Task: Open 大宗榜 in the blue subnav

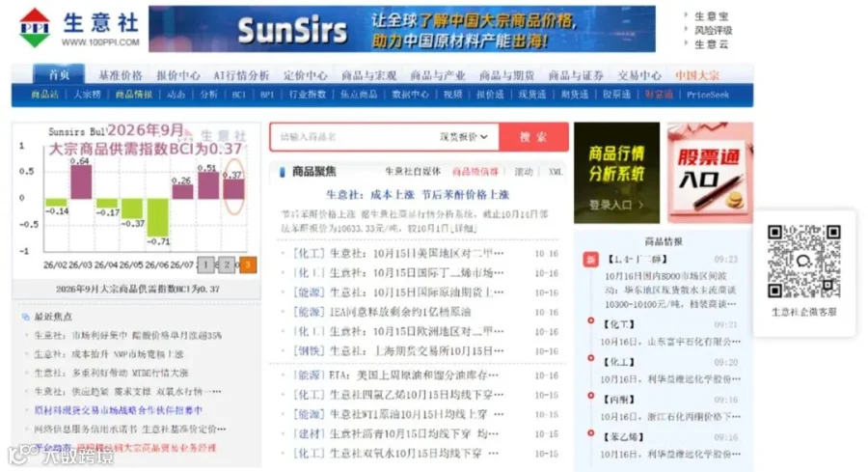Action: click(88, 95)
